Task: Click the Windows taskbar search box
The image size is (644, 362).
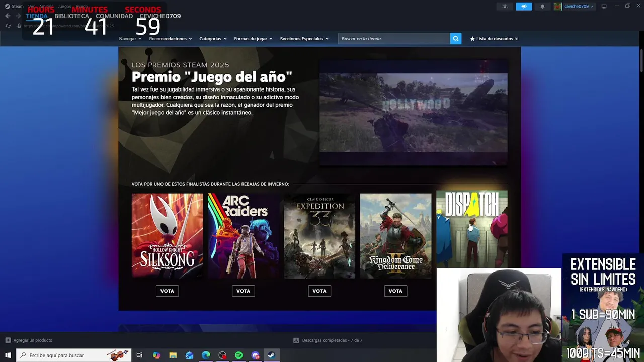Action: click(74, 355)
